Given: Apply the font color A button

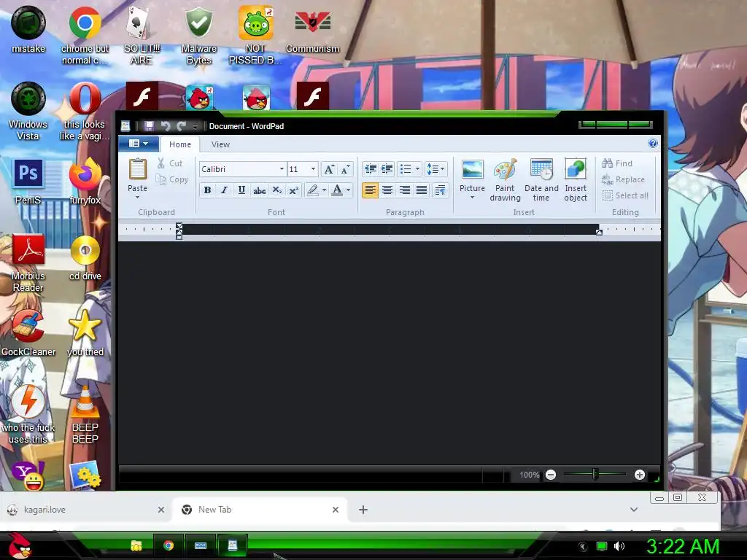Looking at the screenshot, I should coord(337,190).
